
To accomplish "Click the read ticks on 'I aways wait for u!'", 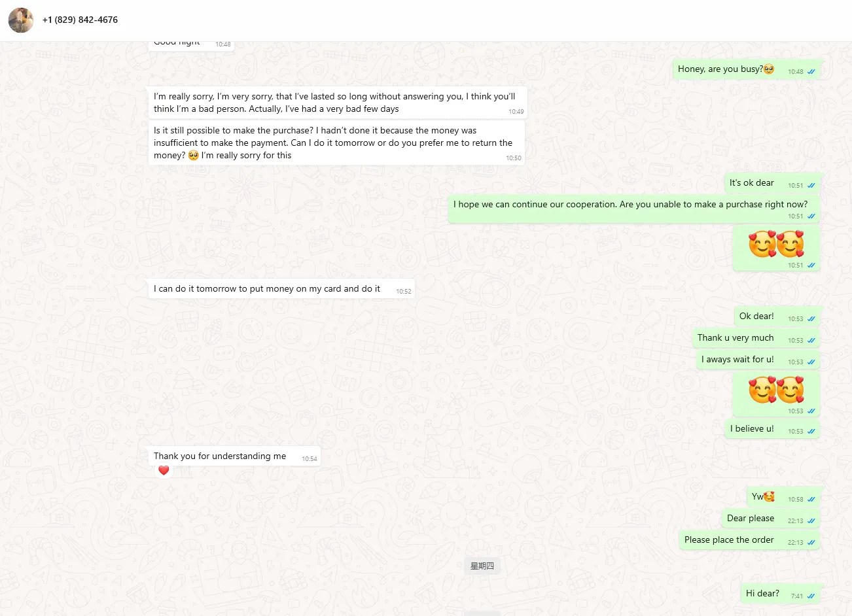I will pyautogui.click(x=811, y=362).
